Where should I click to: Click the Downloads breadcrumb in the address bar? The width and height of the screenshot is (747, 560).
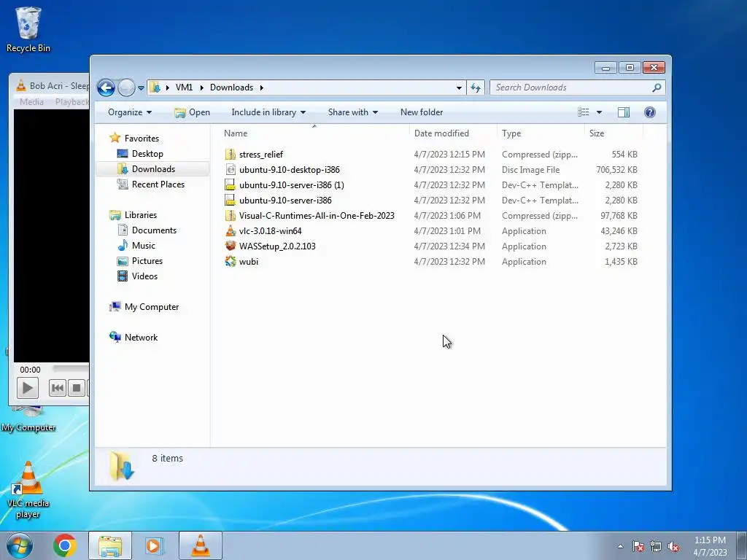point(231,87)
